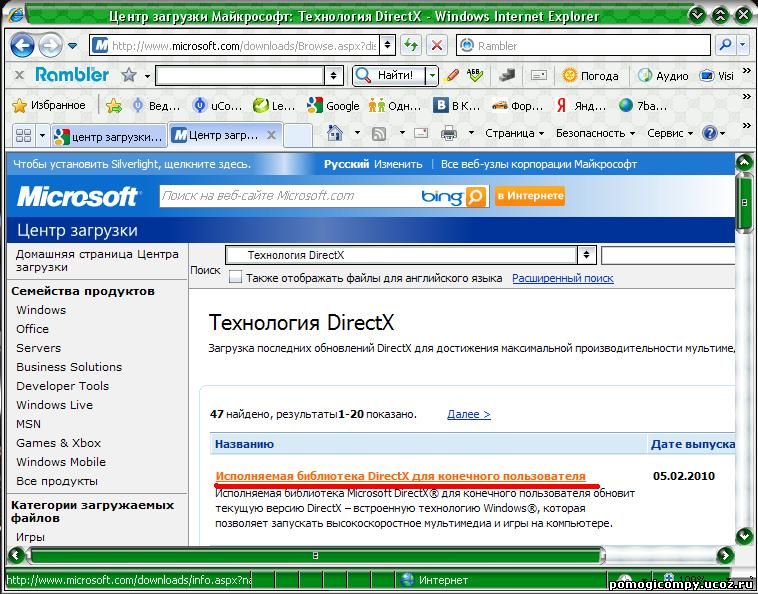
Task: Click the RSS feeds icon
Action: (x=379, y=133)
